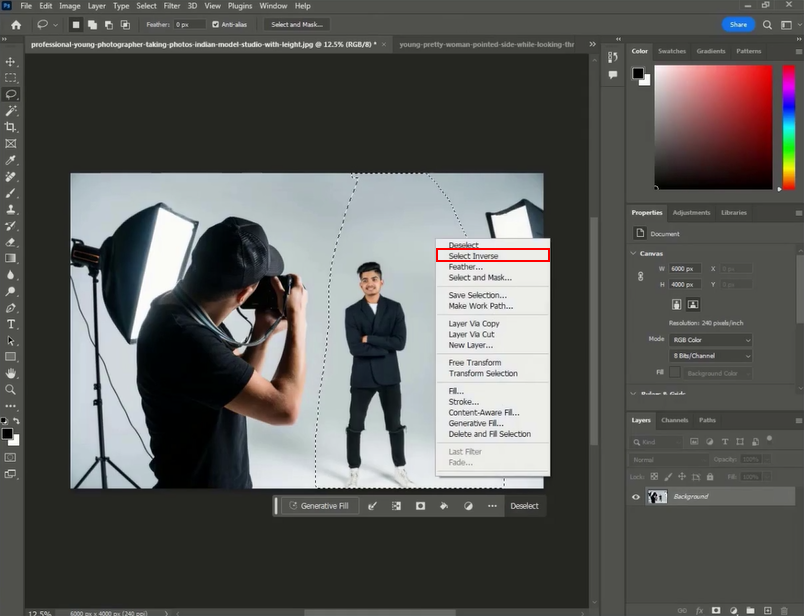The width and height of the screenshot is (804, 616).
Task: Select the Eraser tool
Action: 10,242
